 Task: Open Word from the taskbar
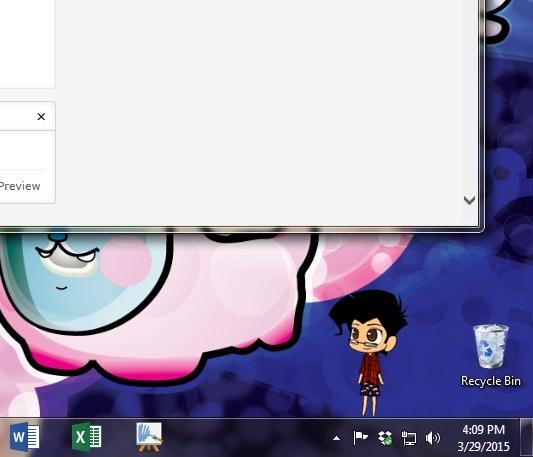tap(24, 436)
